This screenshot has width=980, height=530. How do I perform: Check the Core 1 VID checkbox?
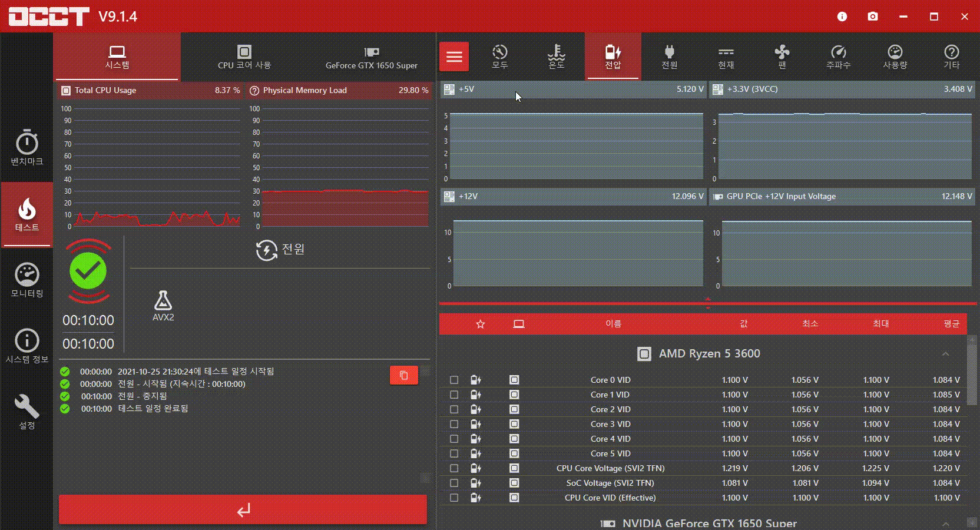coord(454,395)
